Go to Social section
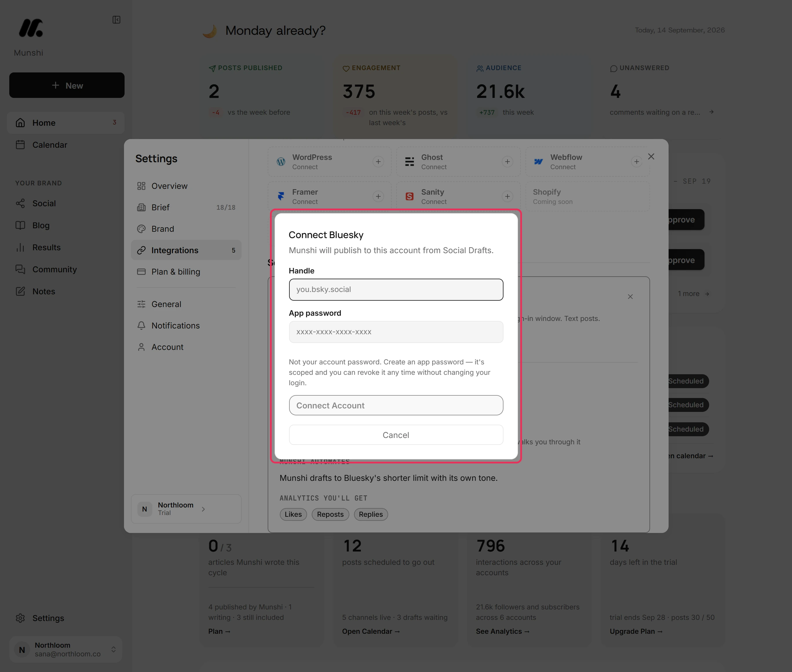This screenshot has height=672, width=792. [66, 203]
